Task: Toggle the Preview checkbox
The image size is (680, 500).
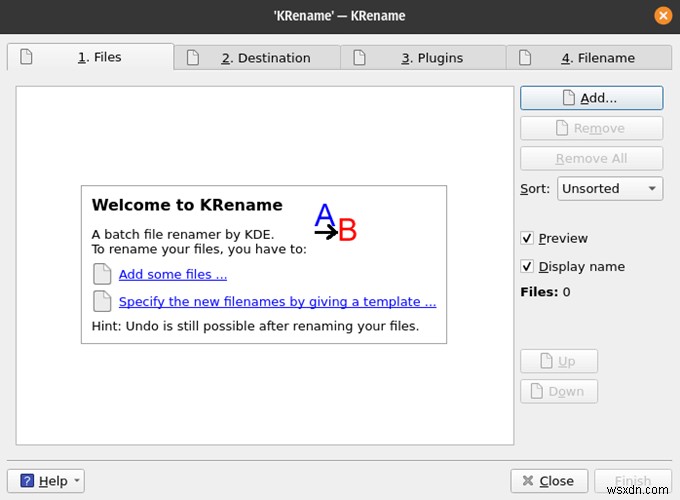Action: pyautogui.click(x=527, y=238)
